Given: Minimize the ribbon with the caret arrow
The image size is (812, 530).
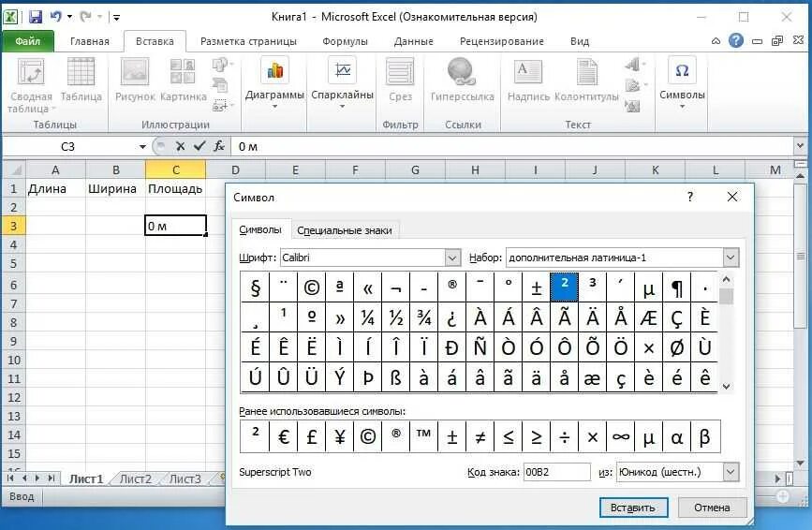Looking at the screenshot, I should coord(716,41).
